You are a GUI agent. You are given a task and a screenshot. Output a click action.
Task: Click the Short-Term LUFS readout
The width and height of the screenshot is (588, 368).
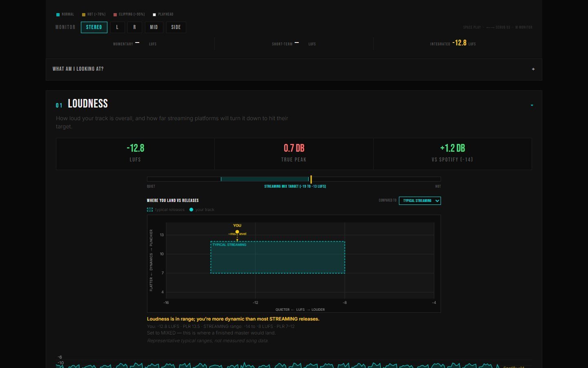point(294,44)
